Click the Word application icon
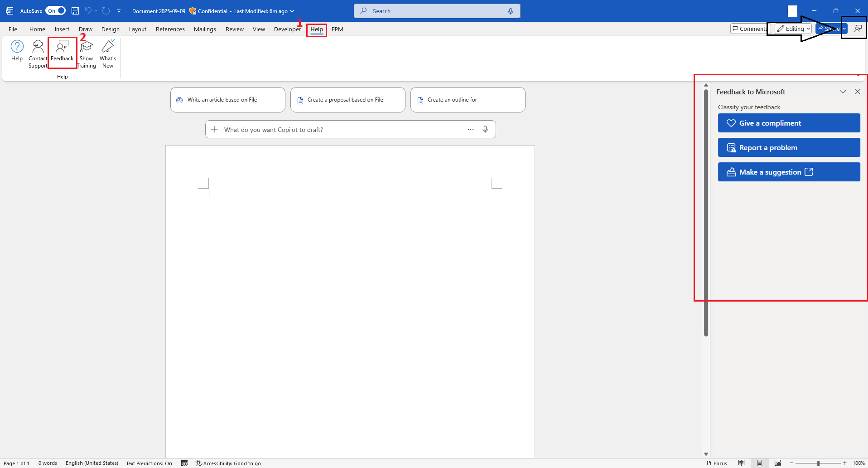 point(10,11)
